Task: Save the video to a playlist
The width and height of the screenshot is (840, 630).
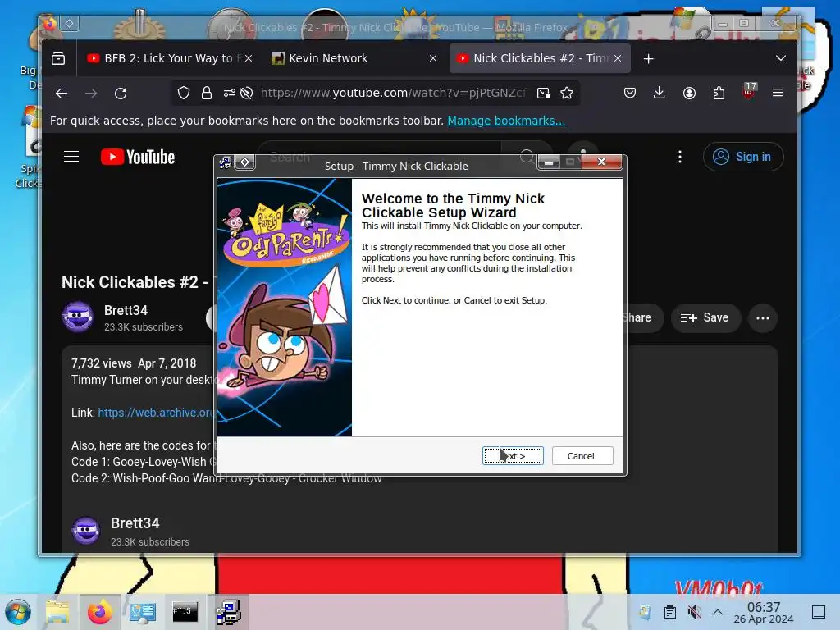Action: point(705,318)
